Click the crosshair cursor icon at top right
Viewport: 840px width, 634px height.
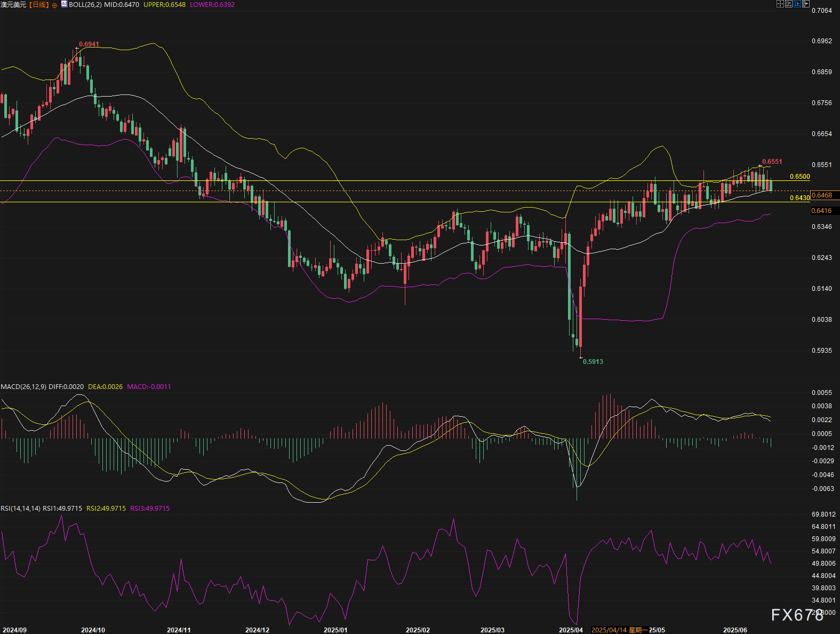pyautogui.click(x=780, y=4)
